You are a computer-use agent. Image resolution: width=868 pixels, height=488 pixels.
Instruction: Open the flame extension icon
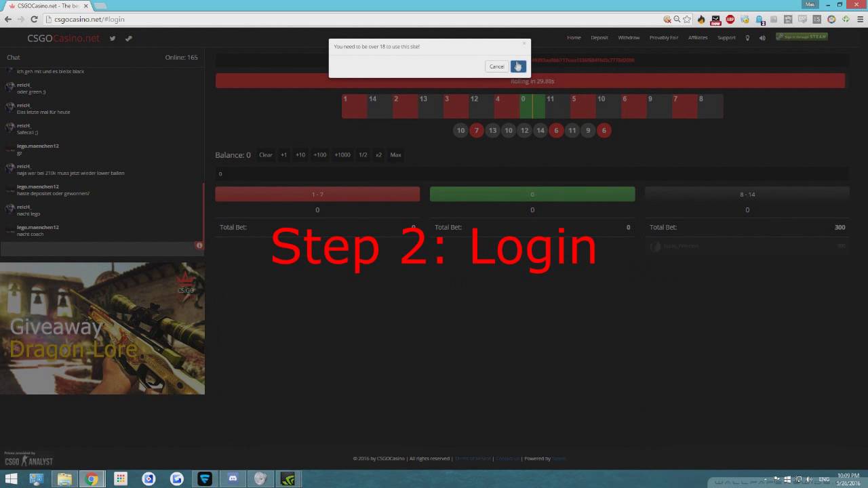tap(701, 20)
